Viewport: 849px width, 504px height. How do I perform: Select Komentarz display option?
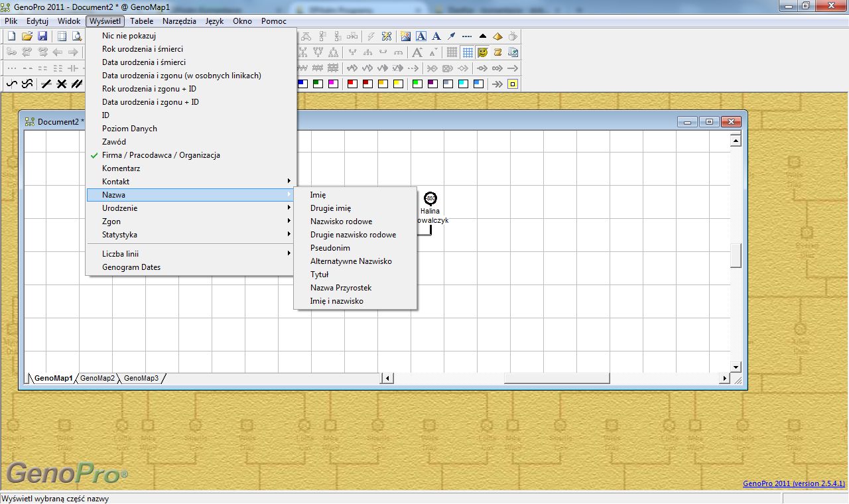point(191,168)
